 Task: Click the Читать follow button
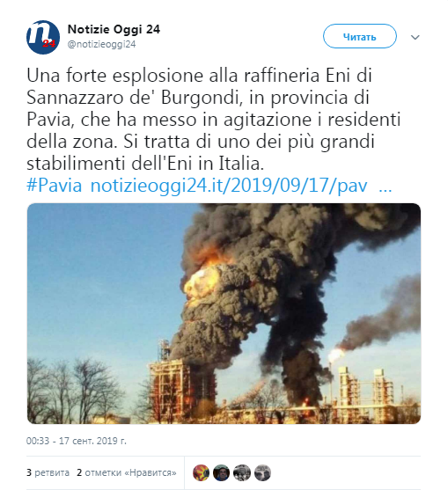click(x=359, y=36)
